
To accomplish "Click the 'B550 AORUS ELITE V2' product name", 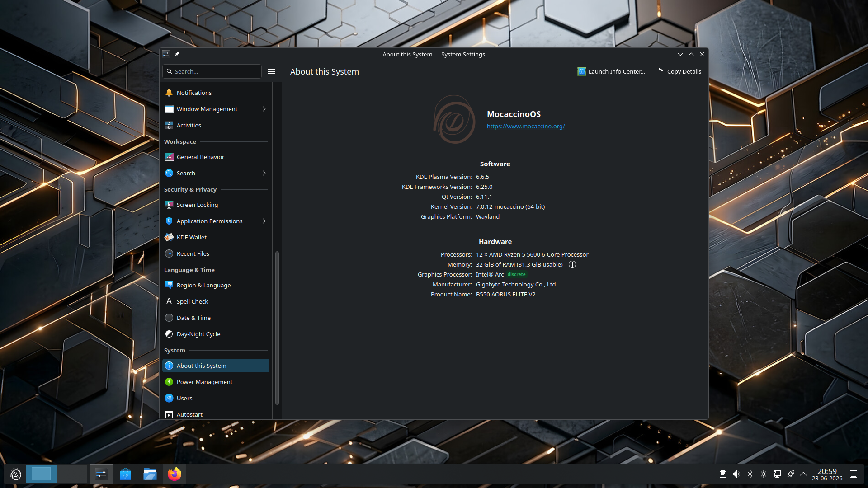I will [x=505, y=294].
